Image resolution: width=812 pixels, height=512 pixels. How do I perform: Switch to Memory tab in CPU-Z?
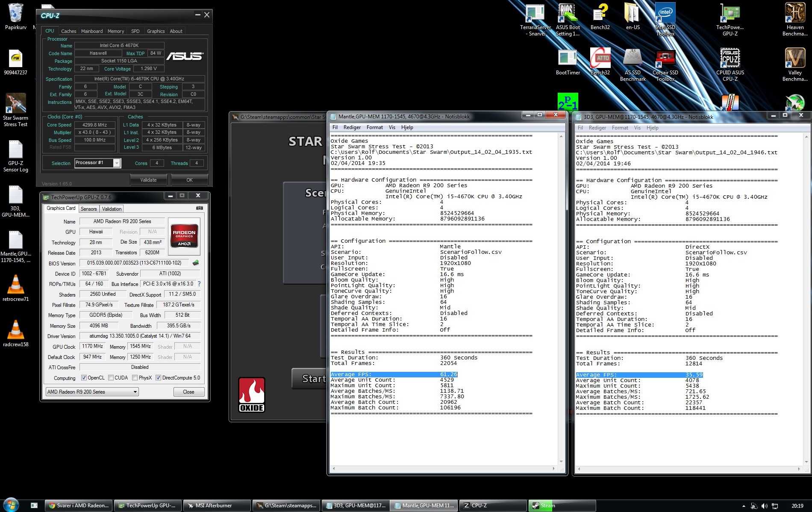point(116,31)
